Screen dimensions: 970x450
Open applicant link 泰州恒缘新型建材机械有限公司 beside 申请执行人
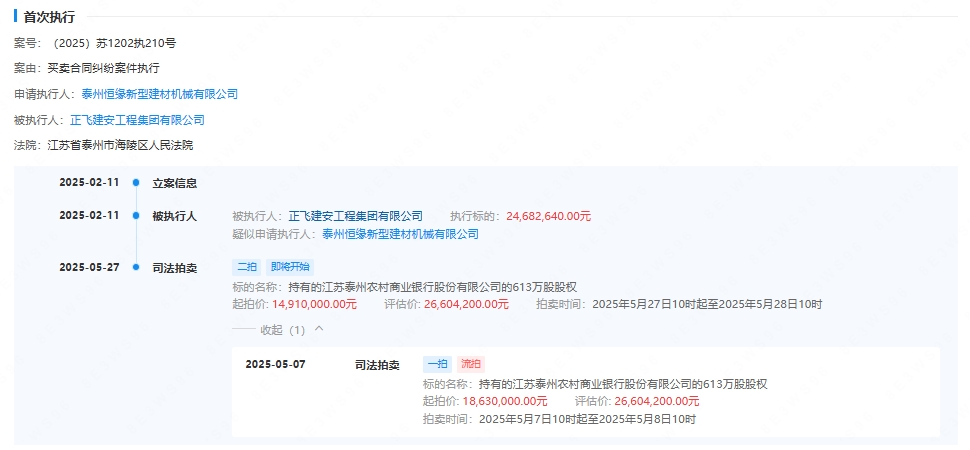click(x=160, y=94)
